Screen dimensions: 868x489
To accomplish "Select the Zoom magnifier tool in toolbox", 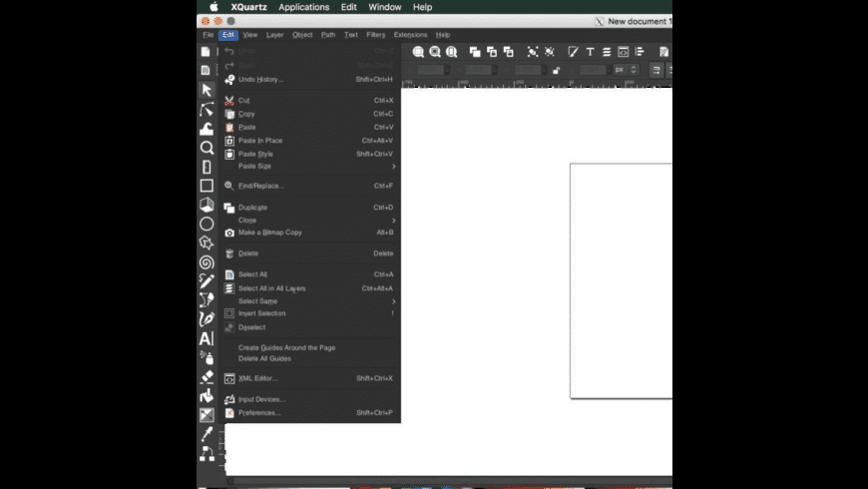I will (x=207, y=148).
